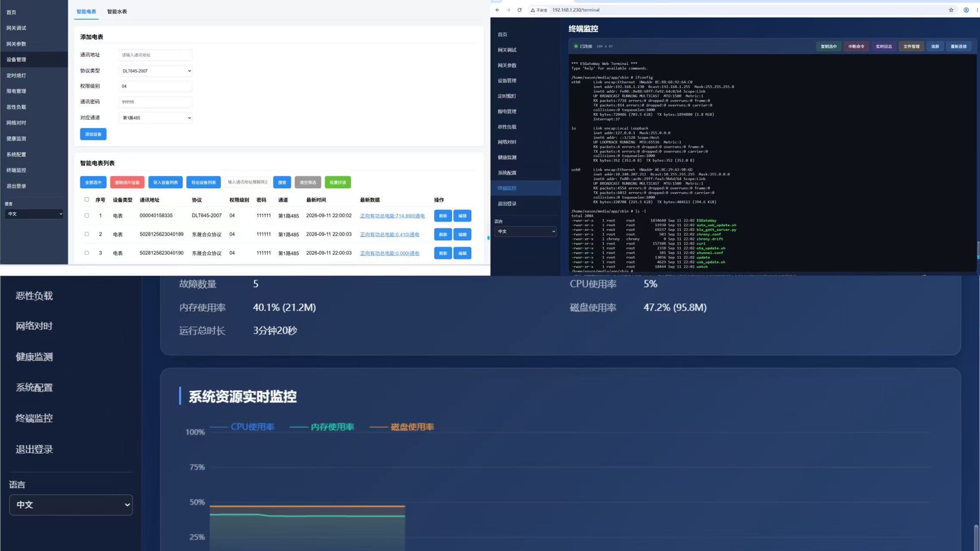Viewport: 980px width, 551px height.
Task: Open the 协议类型 DLT645-2007 dropdown
Action: (155, 71)
